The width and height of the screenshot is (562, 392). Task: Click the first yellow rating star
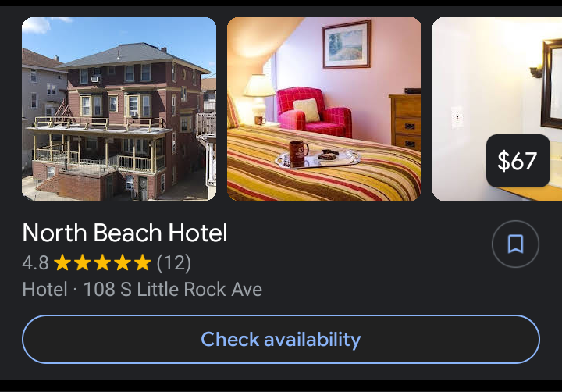click(x=62, y=262)
